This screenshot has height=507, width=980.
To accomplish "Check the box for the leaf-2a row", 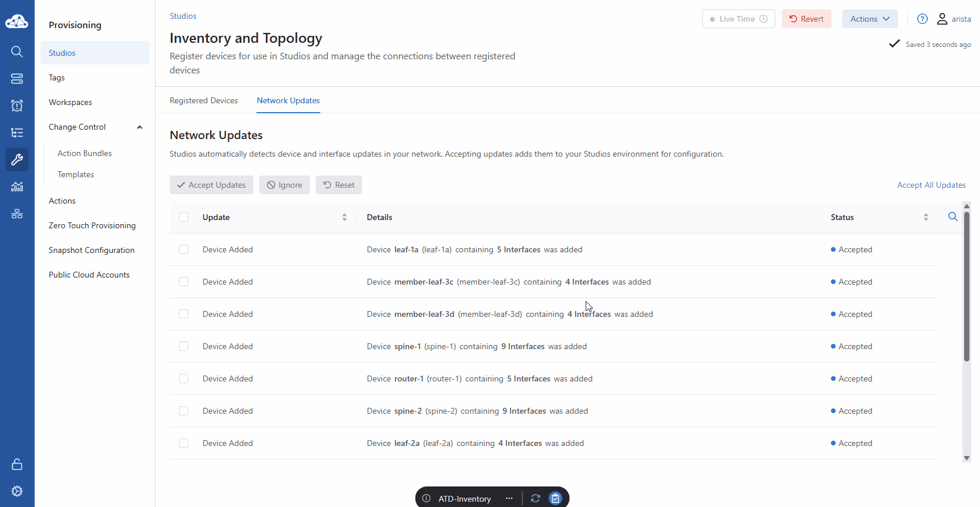I will [184, 443].
